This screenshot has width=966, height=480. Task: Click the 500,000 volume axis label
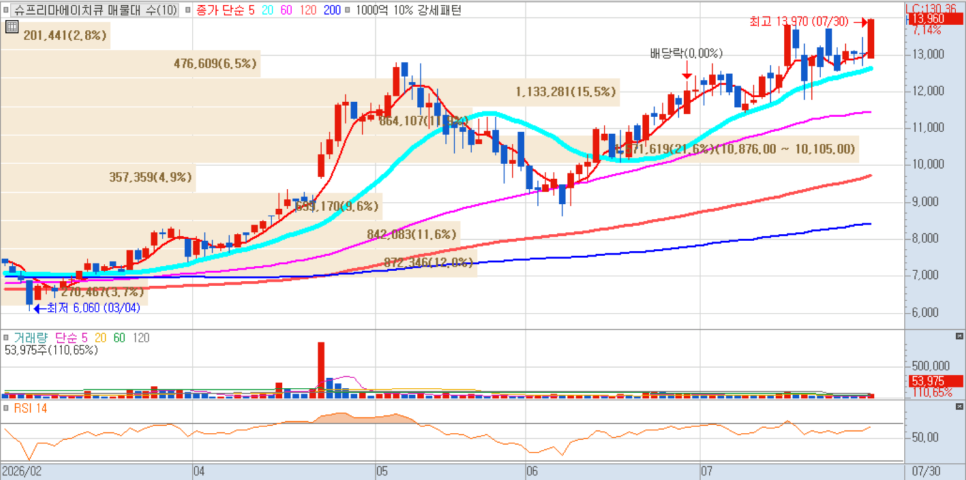coord(931,365)
